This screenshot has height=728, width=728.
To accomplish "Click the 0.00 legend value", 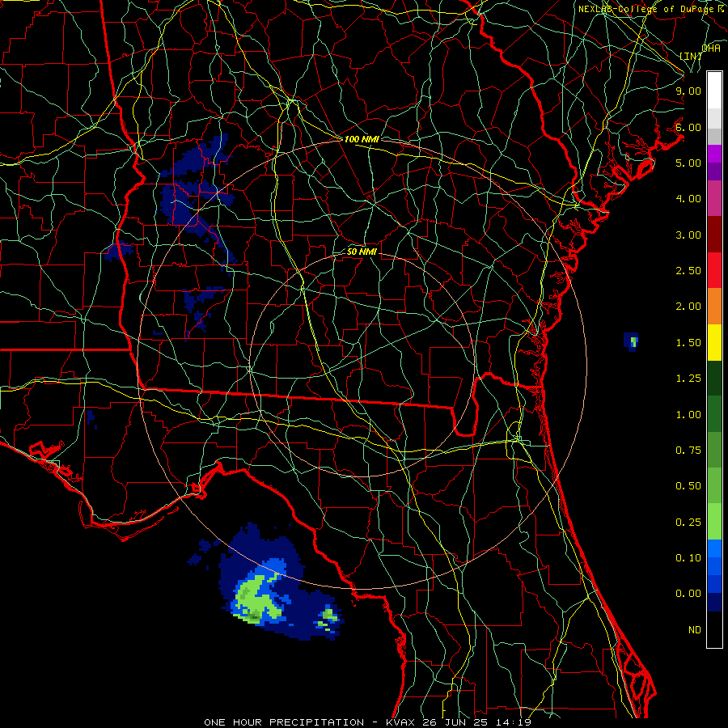I will coord(688,594).
